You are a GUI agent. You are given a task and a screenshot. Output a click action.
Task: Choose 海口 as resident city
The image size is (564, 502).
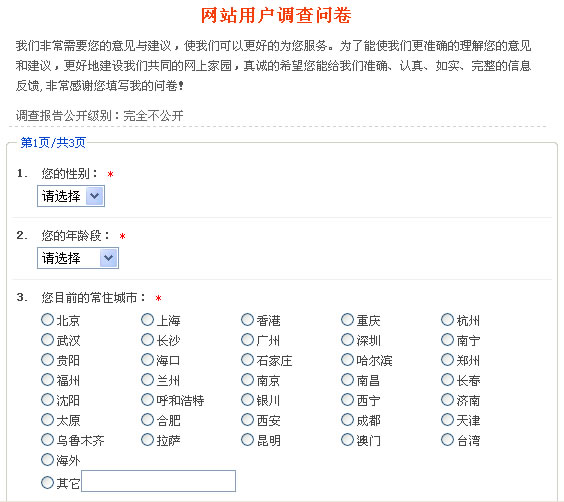(x=147, y=360)
